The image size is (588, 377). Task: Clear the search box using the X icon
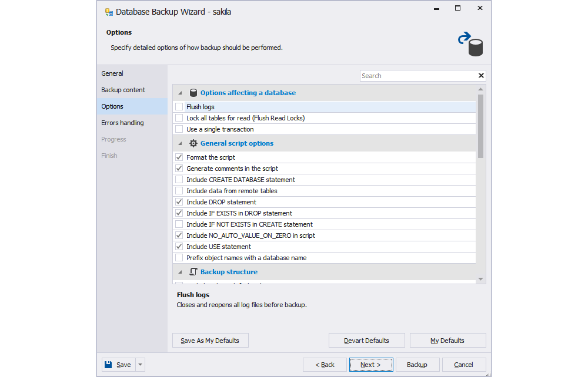(x=481, y=75)
